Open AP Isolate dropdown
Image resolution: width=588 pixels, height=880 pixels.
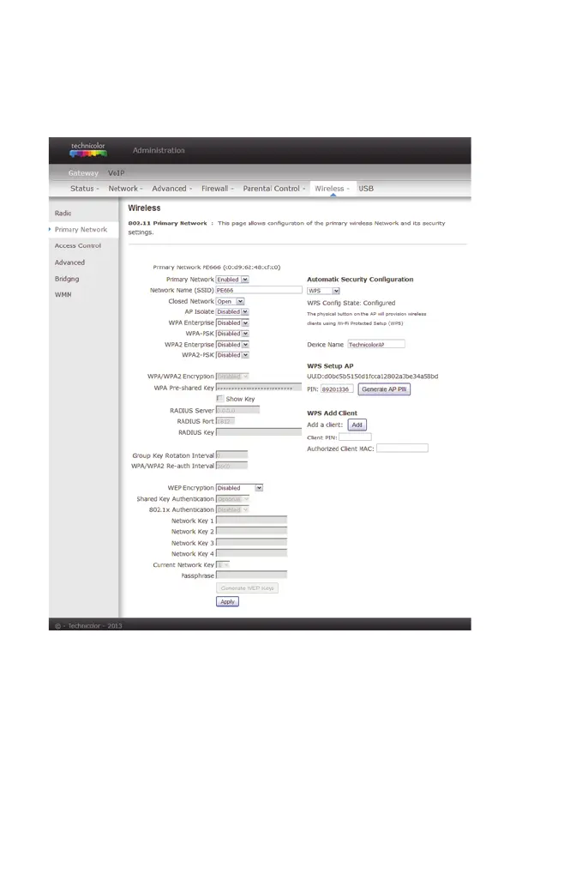click(232, 312)
